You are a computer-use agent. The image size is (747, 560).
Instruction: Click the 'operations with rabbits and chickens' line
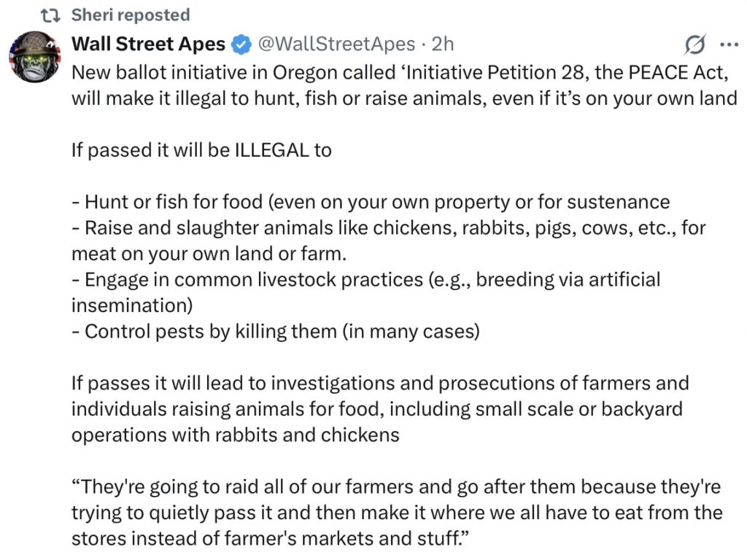[x=235, y=435]
